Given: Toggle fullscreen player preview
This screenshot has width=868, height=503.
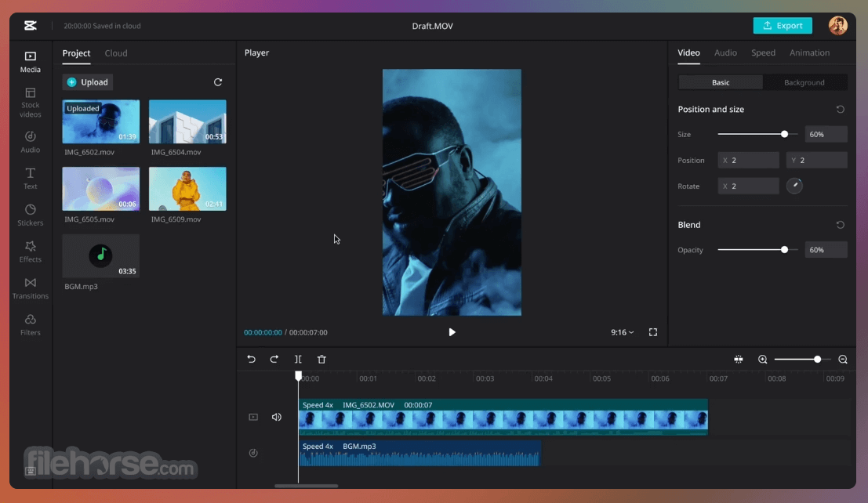Looking at the screenshot, I should tap(652, 332).
